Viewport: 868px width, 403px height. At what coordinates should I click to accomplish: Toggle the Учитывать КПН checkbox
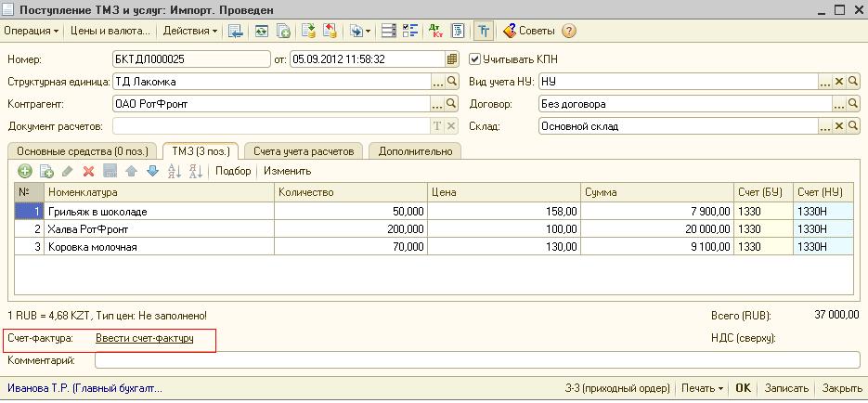(475, 58)
